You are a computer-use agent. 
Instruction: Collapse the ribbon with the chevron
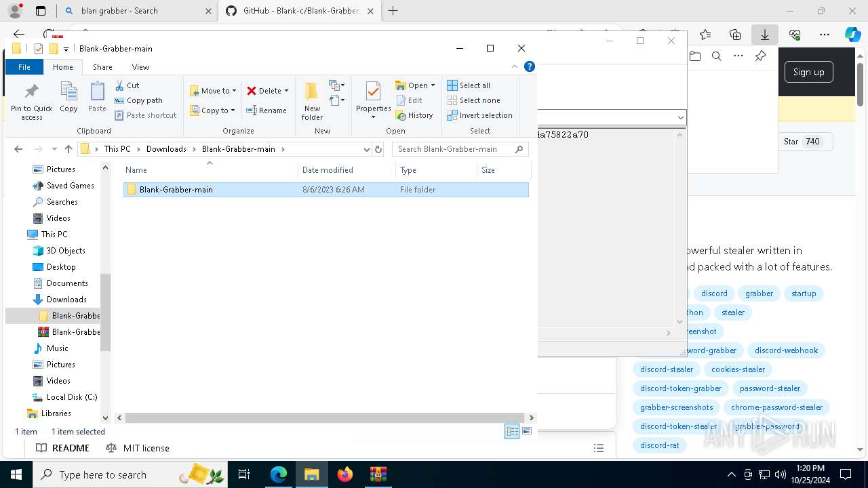point(515,66)
